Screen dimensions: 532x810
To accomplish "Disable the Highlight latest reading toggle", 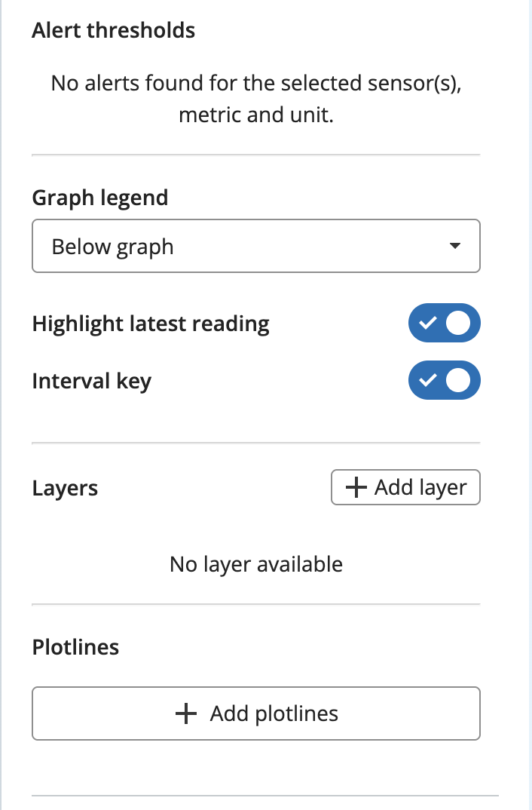I will pyautogui.click(x=445, y=323).
